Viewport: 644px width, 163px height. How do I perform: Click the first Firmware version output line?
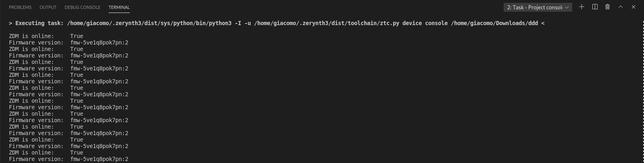pyautogui.click(x=69, y=42)
